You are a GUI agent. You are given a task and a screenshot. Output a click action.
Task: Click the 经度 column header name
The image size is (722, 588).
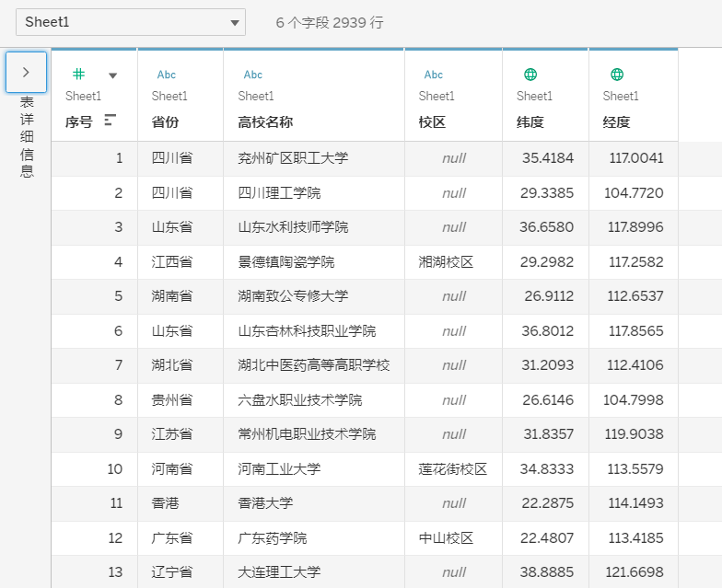tap(617, 121)
